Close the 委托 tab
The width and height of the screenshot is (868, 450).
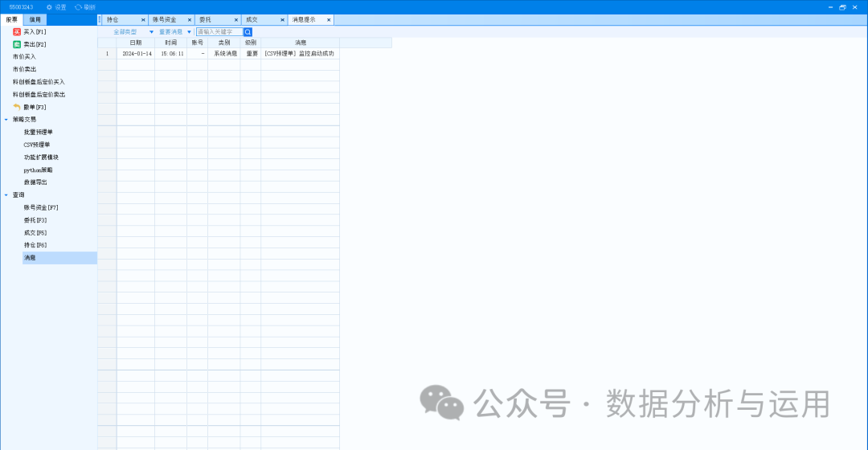pyautogui.click(x=235, y=20)
